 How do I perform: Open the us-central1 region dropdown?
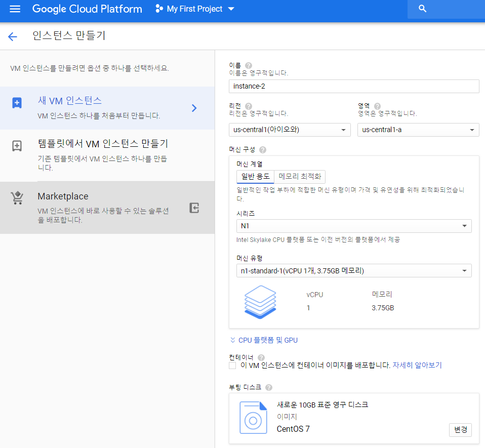coord(290,130)
